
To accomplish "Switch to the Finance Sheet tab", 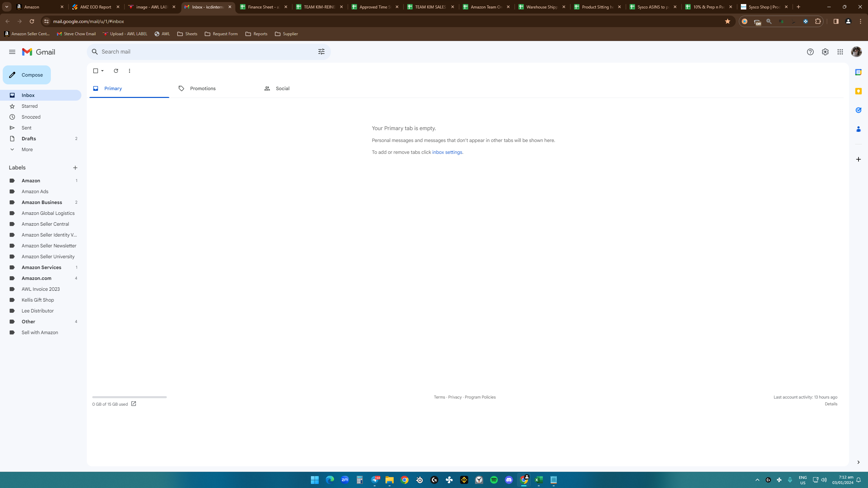I will click(x=264, y=7).
